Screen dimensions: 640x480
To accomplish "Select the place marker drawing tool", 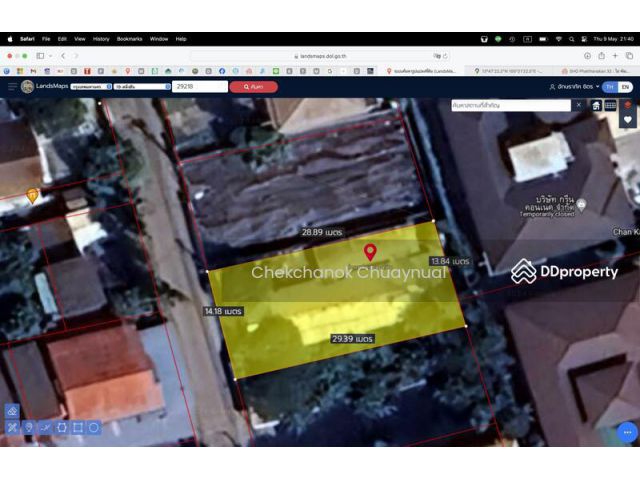I will (x=29, y=427).
